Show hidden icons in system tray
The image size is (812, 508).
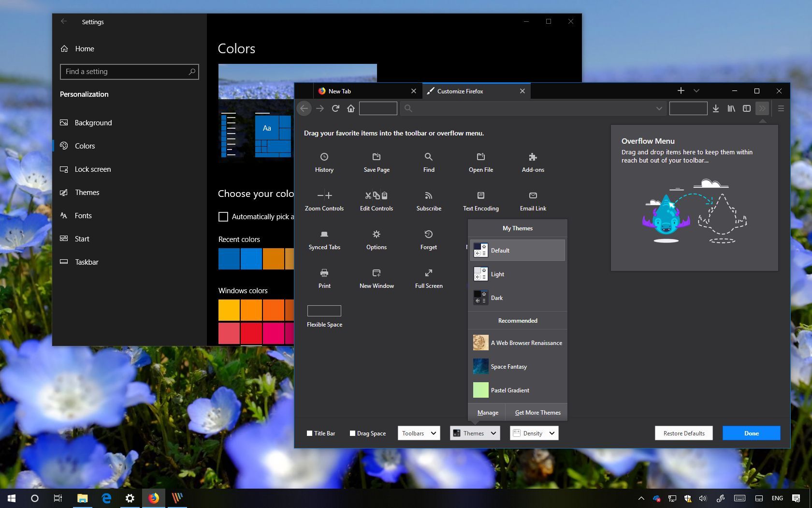tap(641, 498)
